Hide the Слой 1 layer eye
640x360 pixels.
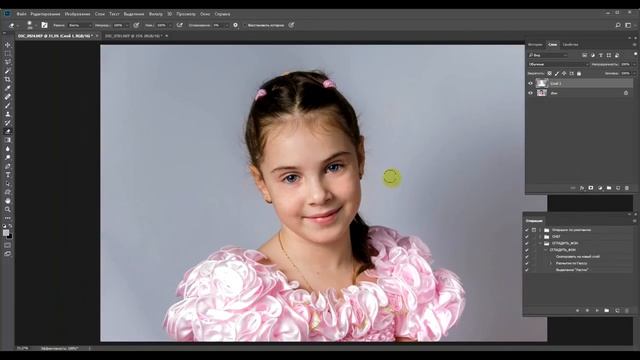tap(531, 83)
